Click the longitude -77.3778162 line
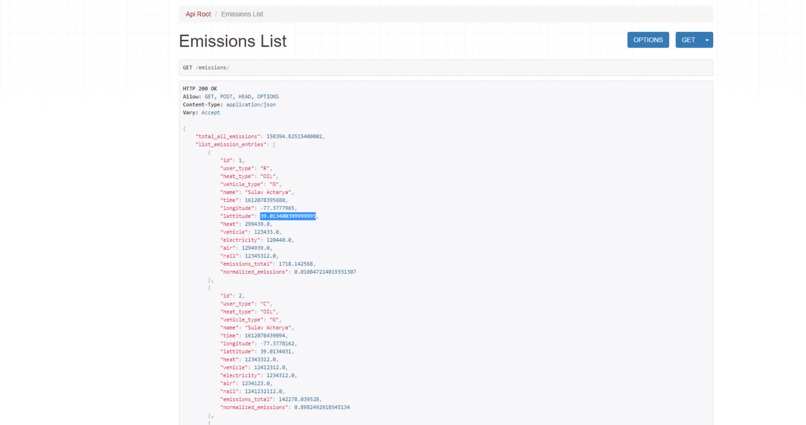The height and width of the screenshot is (425, 806). (259, 344)
